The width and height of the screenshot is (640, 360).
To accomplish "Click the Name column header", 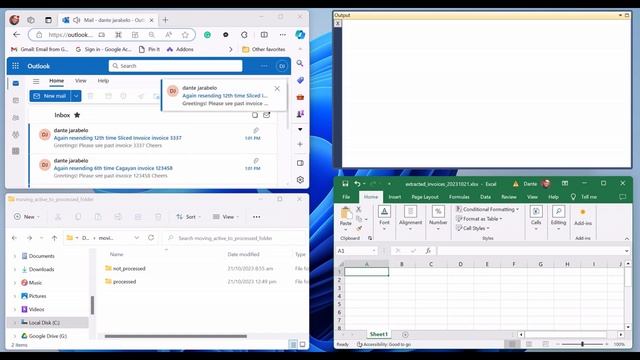I will [x=116, y=254].
